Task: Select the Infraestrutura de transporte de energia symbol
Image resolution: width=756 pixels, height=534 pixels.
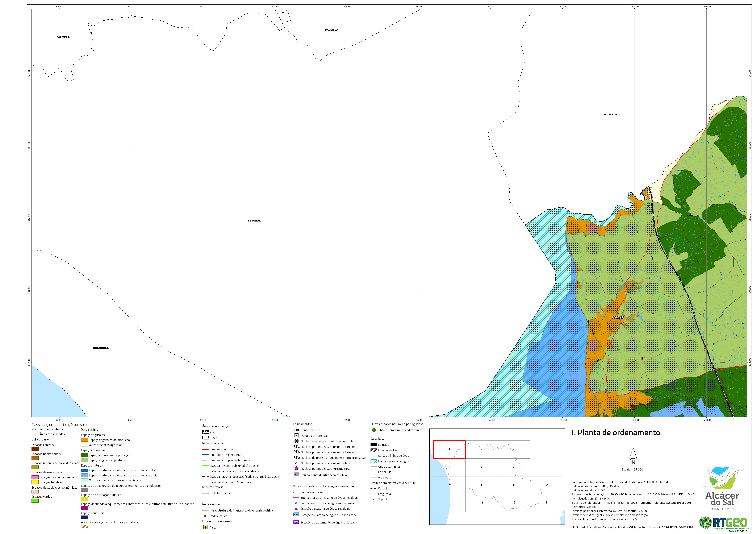Action: 205,510
